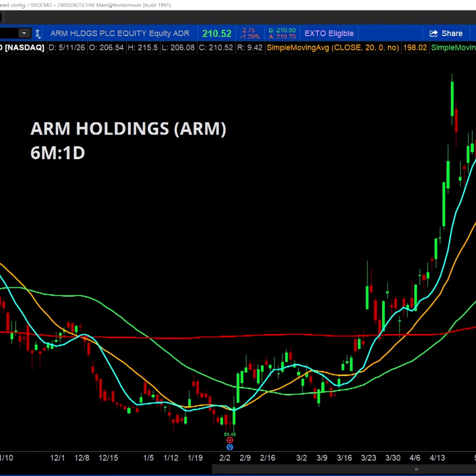Click the Share arrow icon

point(434,33)
